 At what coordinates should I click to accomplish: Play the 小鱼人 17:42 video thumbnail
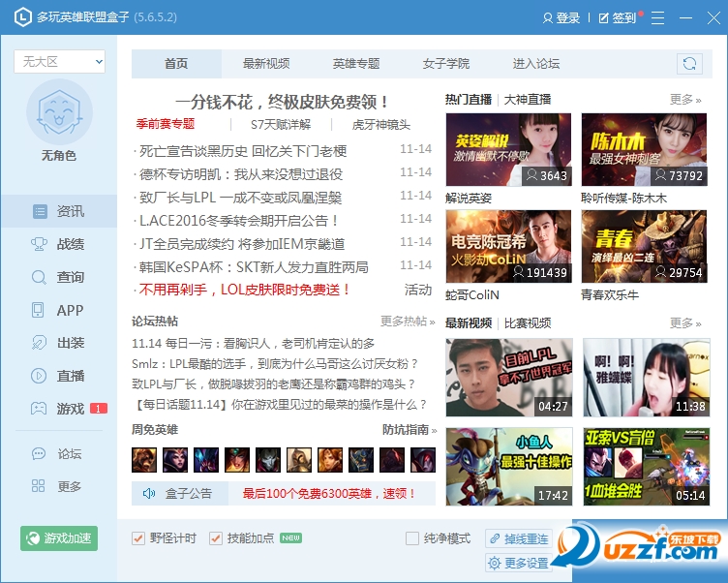[x=509, y=467]
